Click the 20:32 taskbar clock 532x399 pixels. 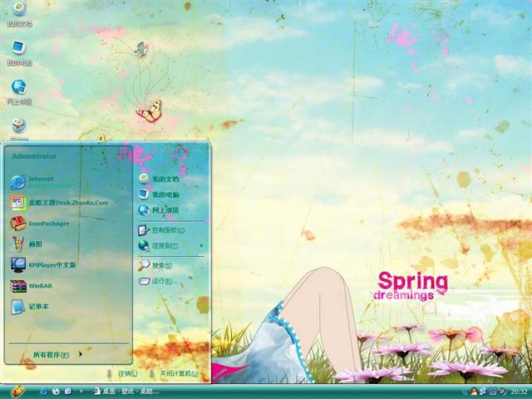519,392
